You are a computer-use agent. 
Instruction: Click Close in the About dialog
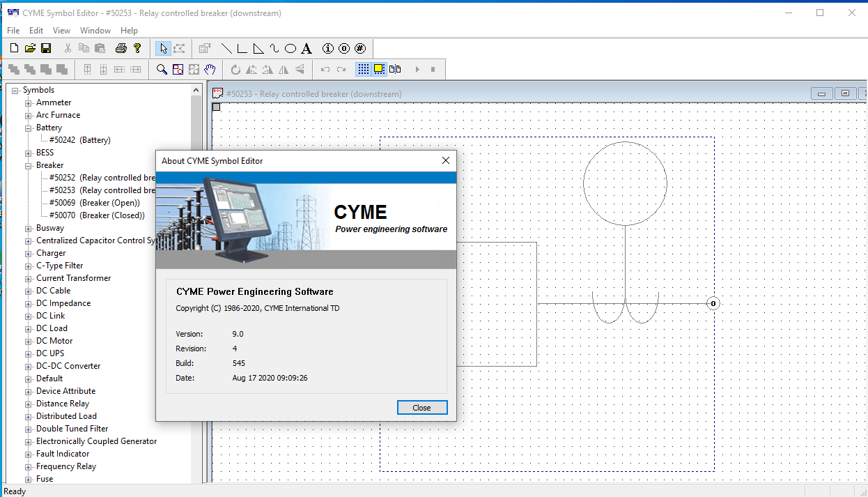422,408
